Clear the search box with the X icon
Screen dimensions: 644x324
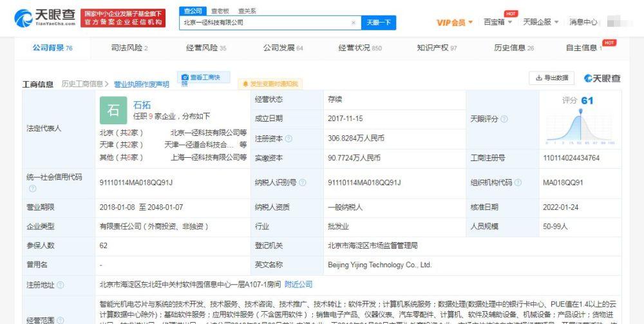(x=353, y=23)
